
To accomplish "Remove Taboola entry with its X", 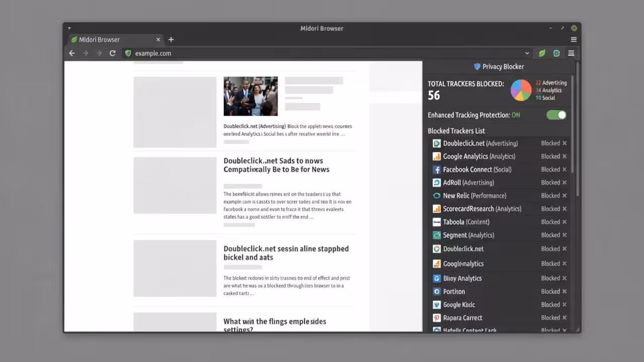I will pyautogui.click(x=565, y=222).
